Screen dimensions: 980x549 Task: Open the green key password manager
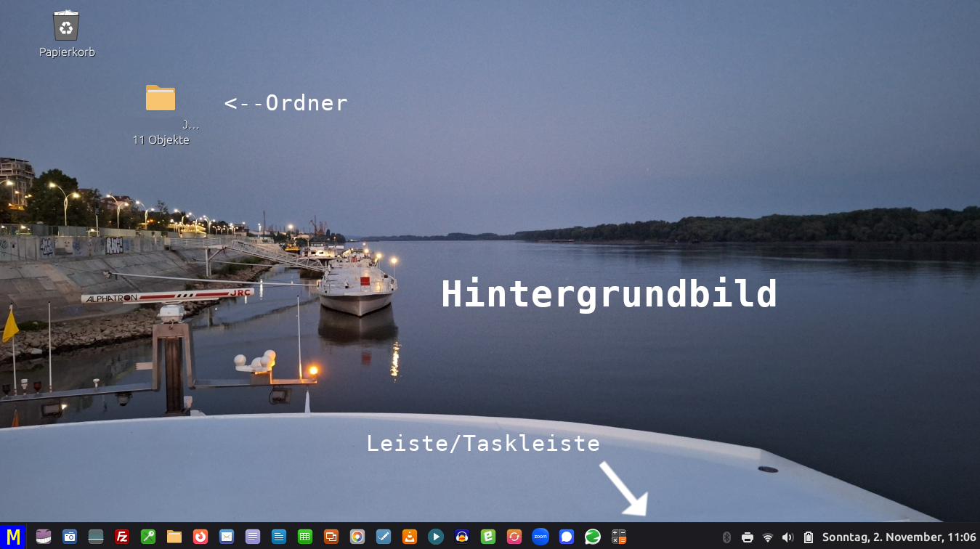click(148, 537)
